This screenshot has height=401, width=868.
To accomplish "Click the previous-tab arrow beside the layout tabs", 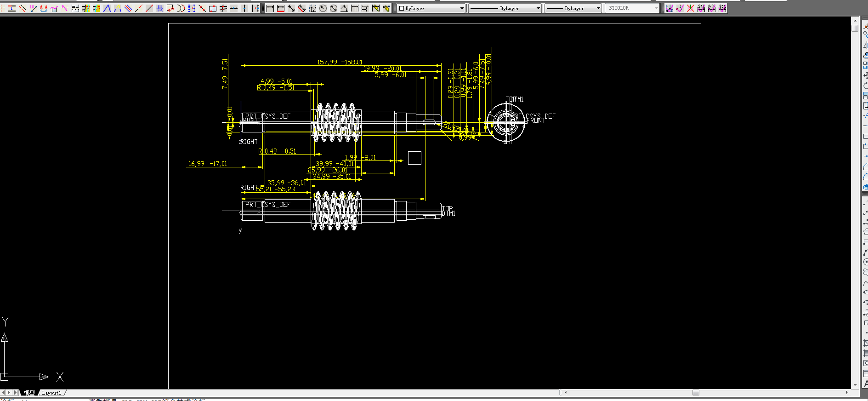I will (x=4, y=393).
